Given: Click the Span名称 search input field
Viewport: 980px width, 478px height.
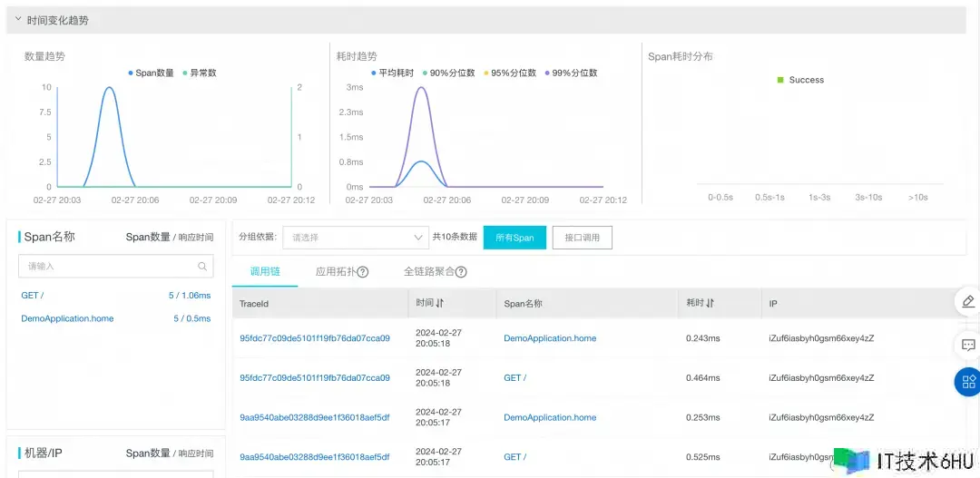Looking at the screenshot, I should click(x=109, y=267).
